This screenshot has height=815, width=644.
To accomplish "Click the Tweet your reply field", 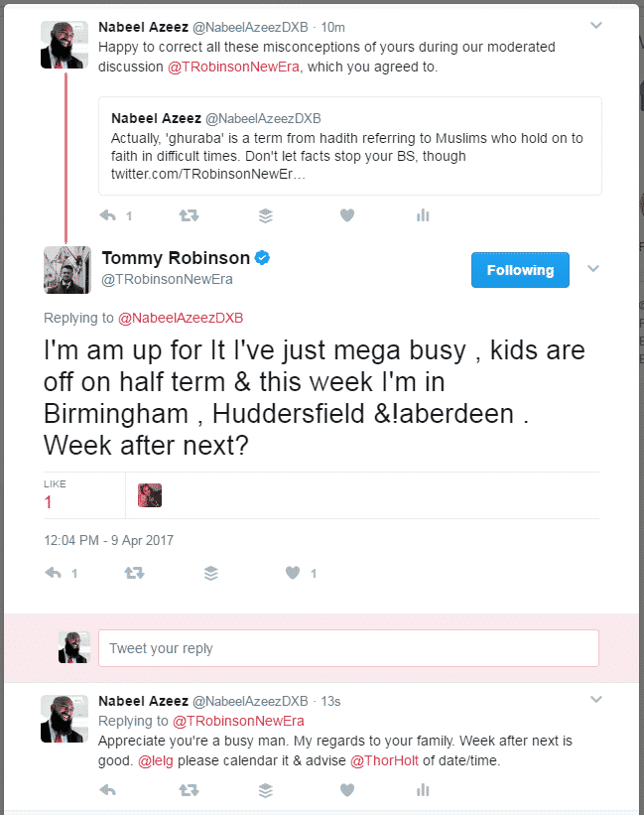I will pyautogui.click(x=348, y=648).
